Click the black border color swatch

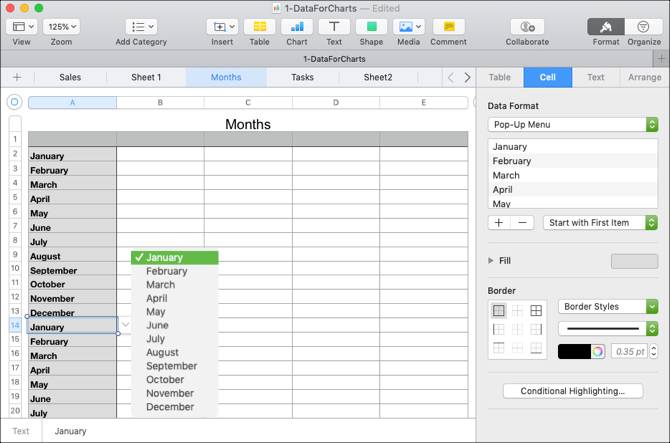pyautogui.click(x=574, y=352)
